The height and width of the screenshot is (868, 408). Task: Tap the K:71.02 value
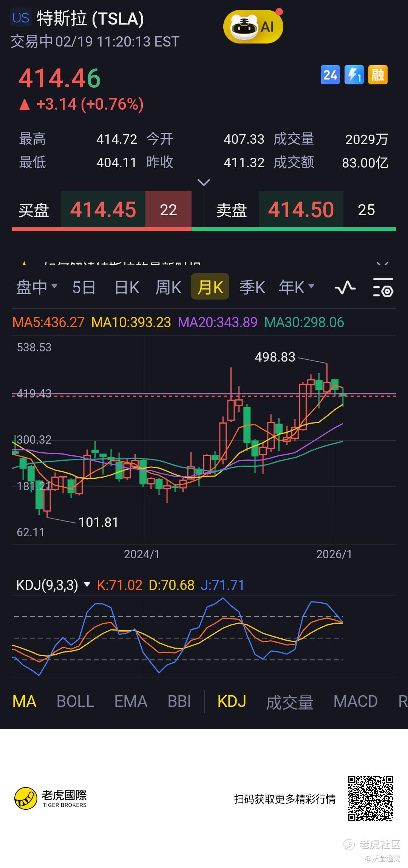click(x=119, y=585)
